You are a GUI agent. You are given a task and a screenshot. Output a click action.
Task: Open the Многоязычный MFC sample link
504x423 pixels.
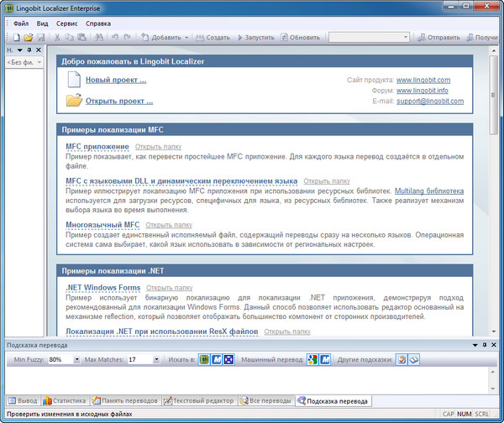click(102, 225)
